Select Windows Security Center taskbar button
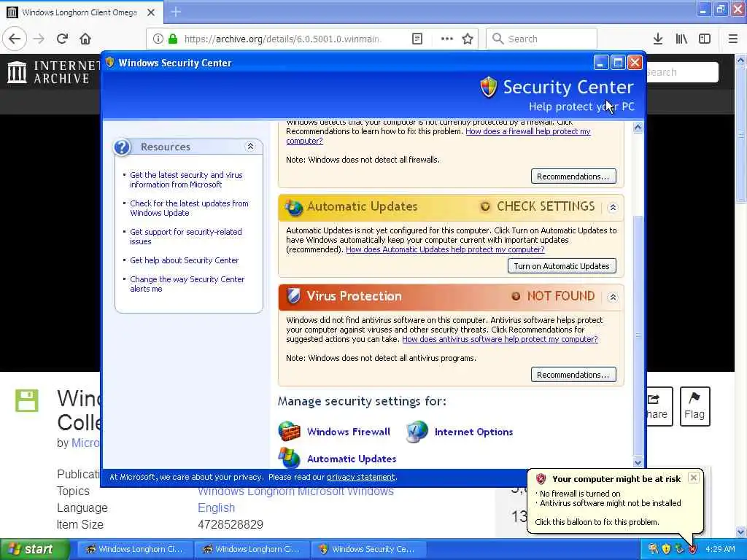 click(x=368, y=549)
